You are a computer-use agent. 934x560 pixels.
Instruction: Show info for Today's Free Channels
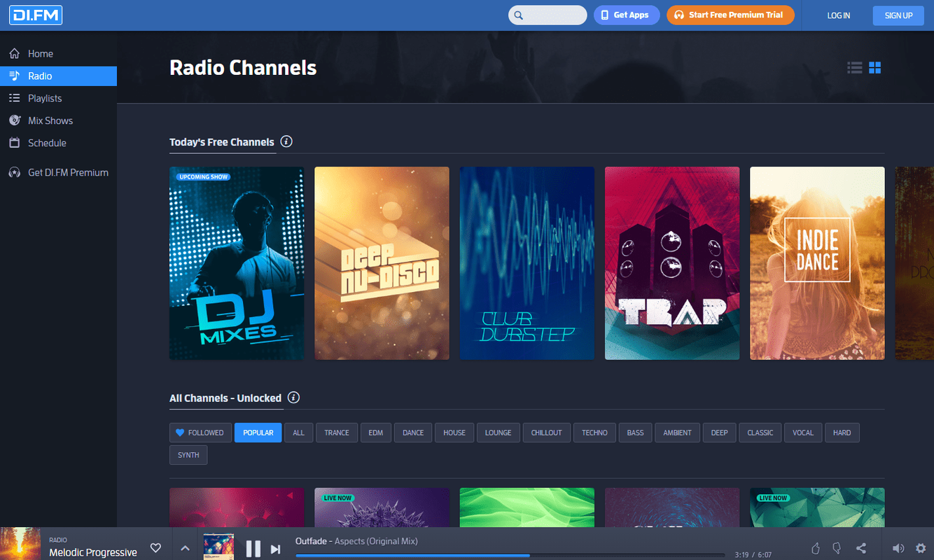(x=286, y=141)
